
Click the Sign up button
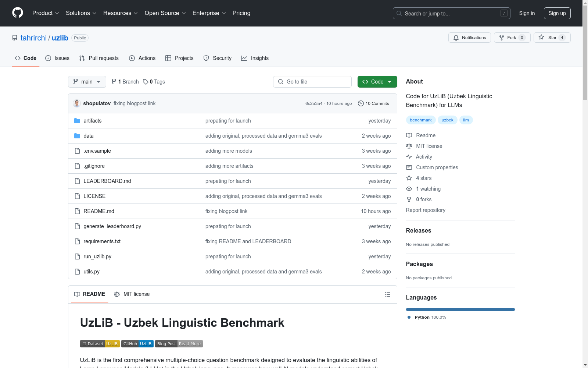[x=557, y=13]
